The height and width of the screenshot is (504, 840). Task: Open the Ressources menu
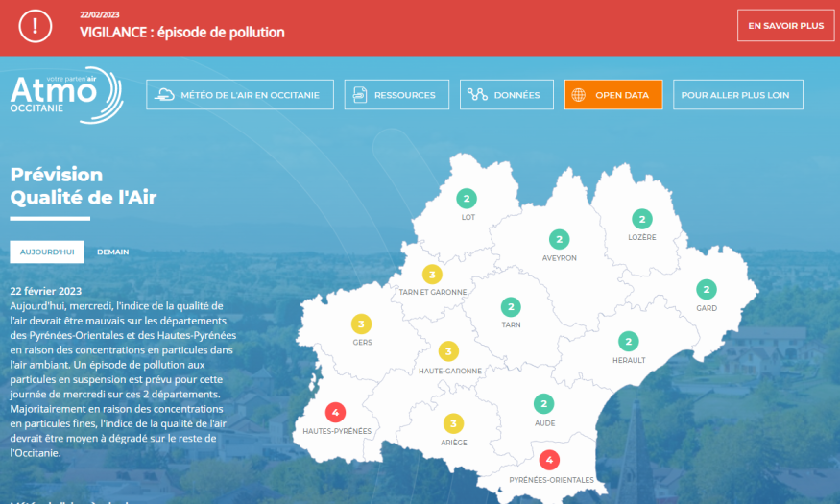(395, 95)
